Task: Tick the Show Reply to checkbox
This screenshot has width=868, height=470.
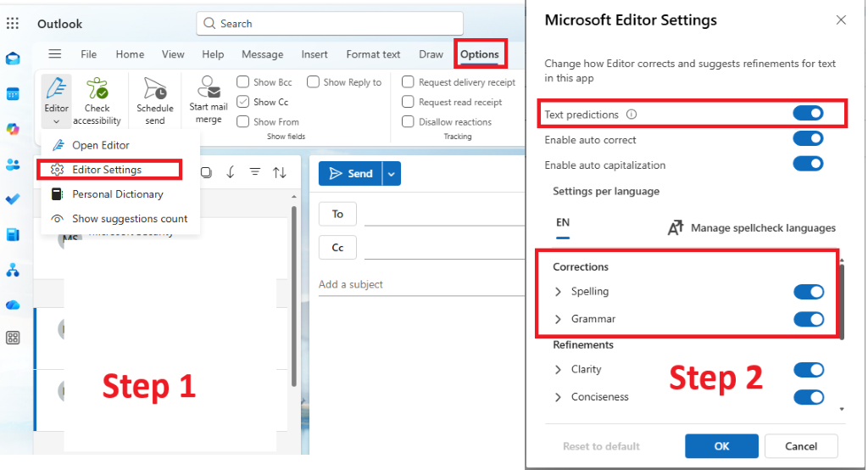Action: click(313, 82)
